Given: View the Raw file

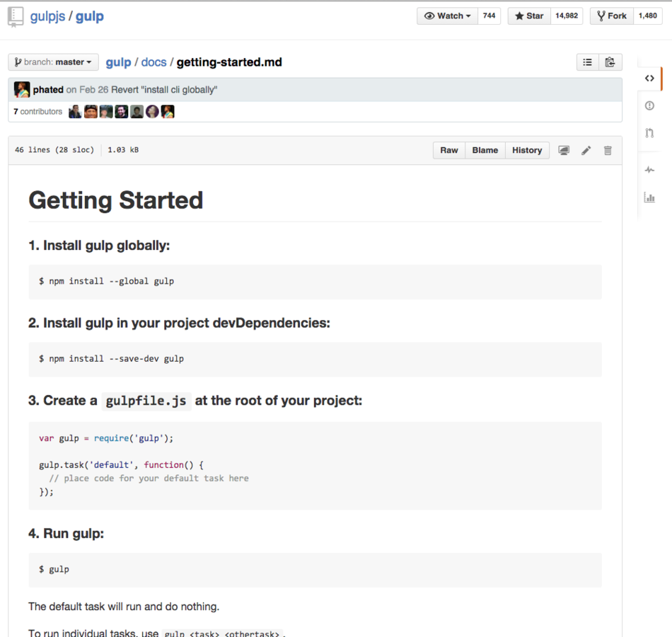Looking at the screenshot, I should (x=448, y=150).
